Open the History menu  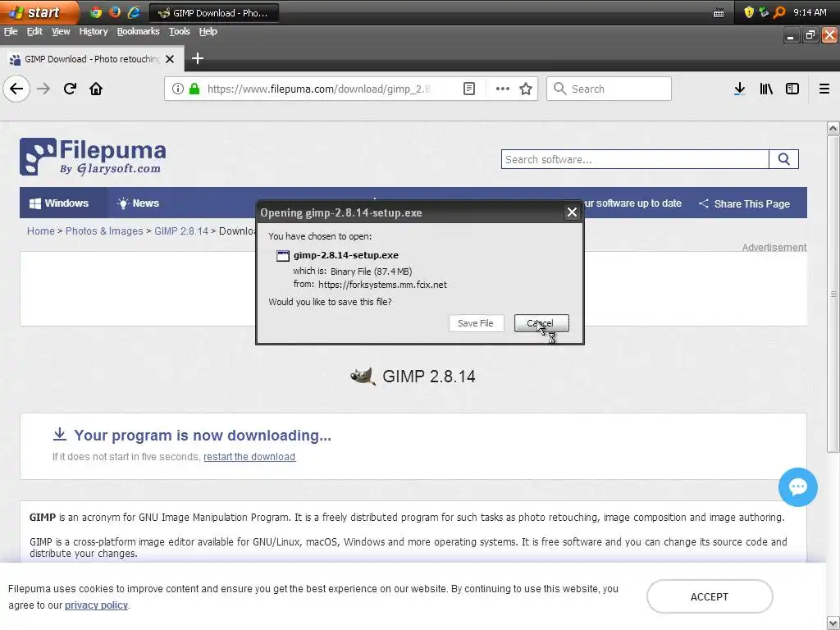pyautogui.click(x=94, y=32)
